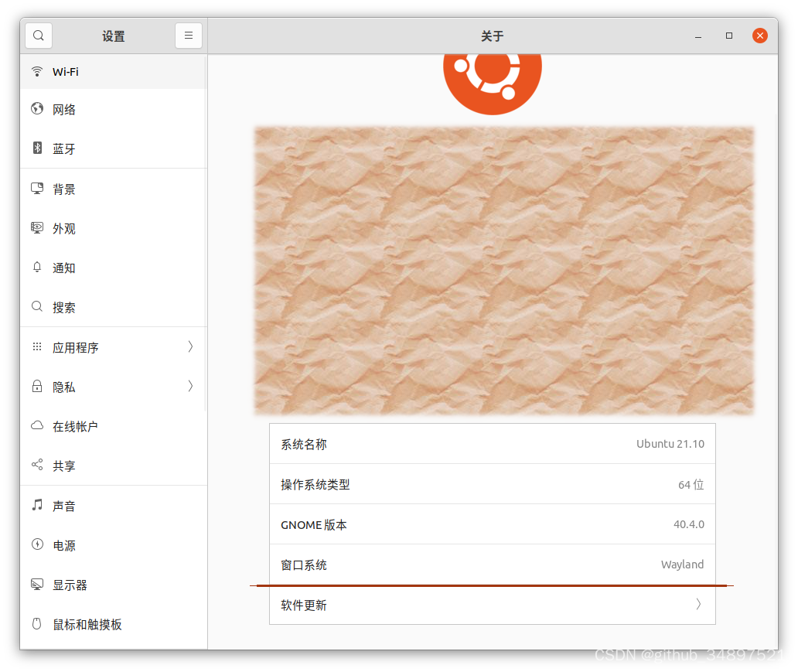Select the Wi-Fi icon in the sidebar
Image resolution: width=798 pixels, height=672 pixels.
pos(37,71)
